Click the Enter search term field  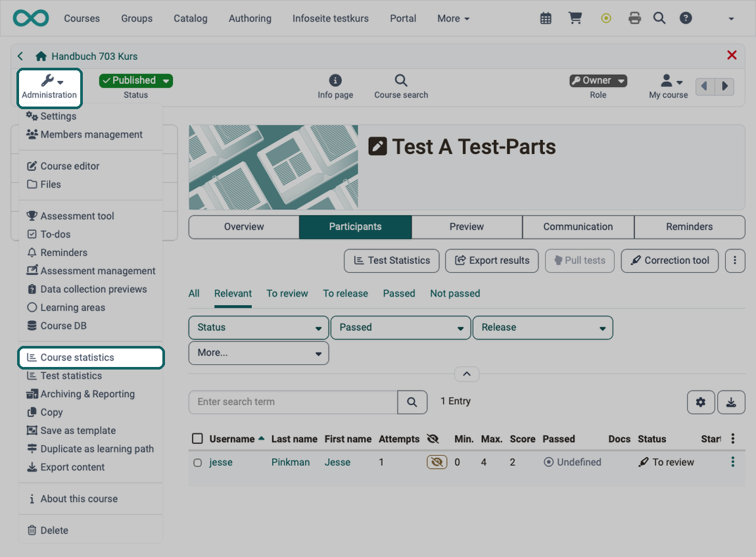pos(293,402)
